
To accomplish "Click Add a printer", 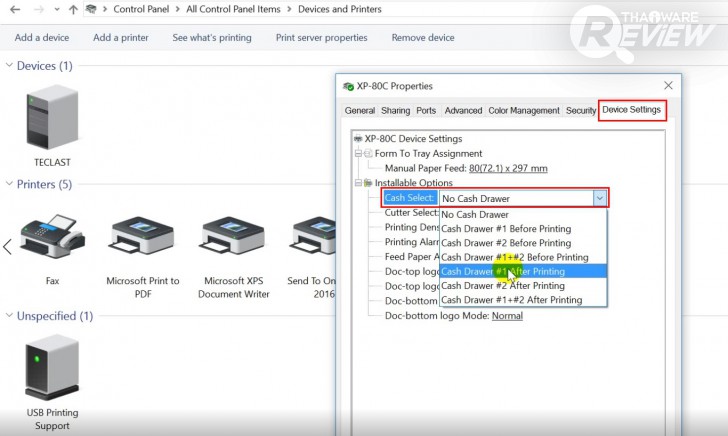I will [121, 38].
